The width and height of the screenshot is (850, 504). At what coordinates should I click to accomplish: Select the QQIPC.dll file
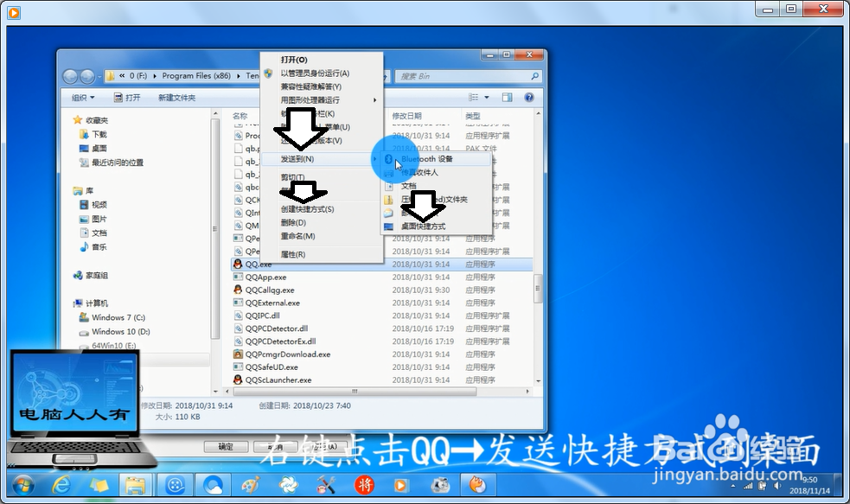tap(262, 316)
